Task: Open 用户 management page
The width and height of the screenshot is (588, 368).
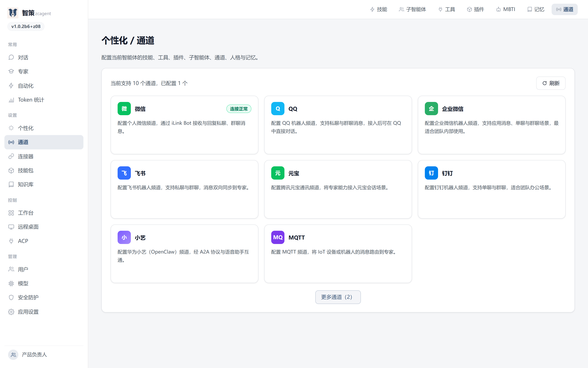Action: point(44,269)
